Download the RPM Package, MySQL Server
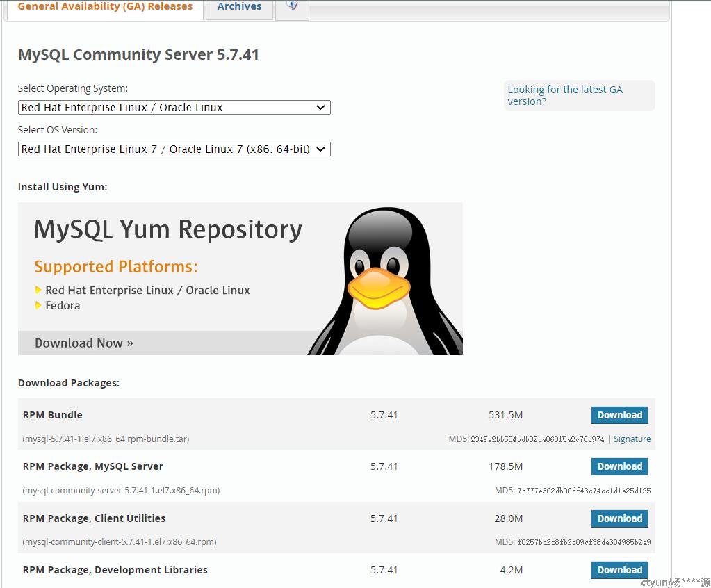 [x=619, y=466]
